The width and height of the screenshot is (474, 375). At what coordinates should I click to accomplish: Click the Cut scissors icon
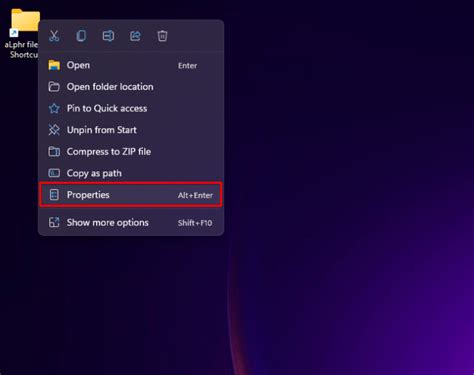click(54, 36)
